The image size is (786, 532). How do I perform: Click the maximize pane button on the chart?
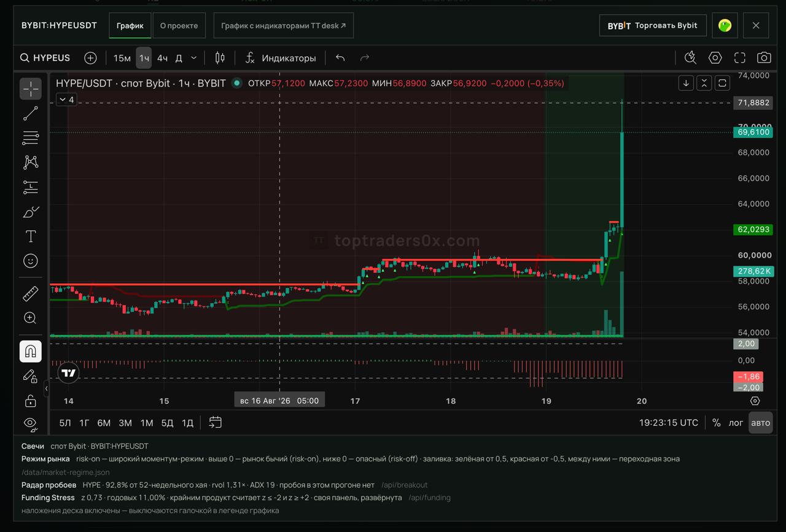pyautogui.click(x=722, y=83)
